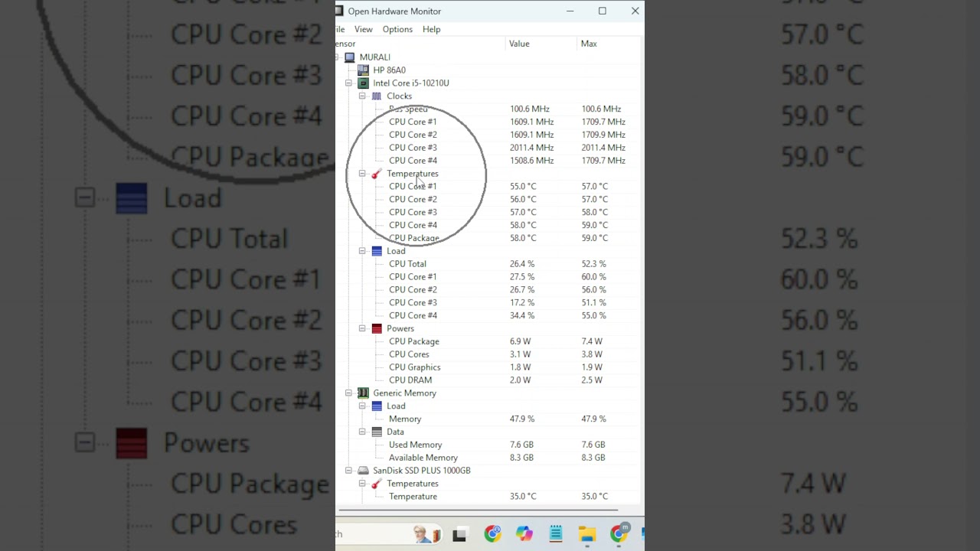Screen dimensions: 980x551
Task: Open File Explorer from the taskbar
Action: coord(587,534)
